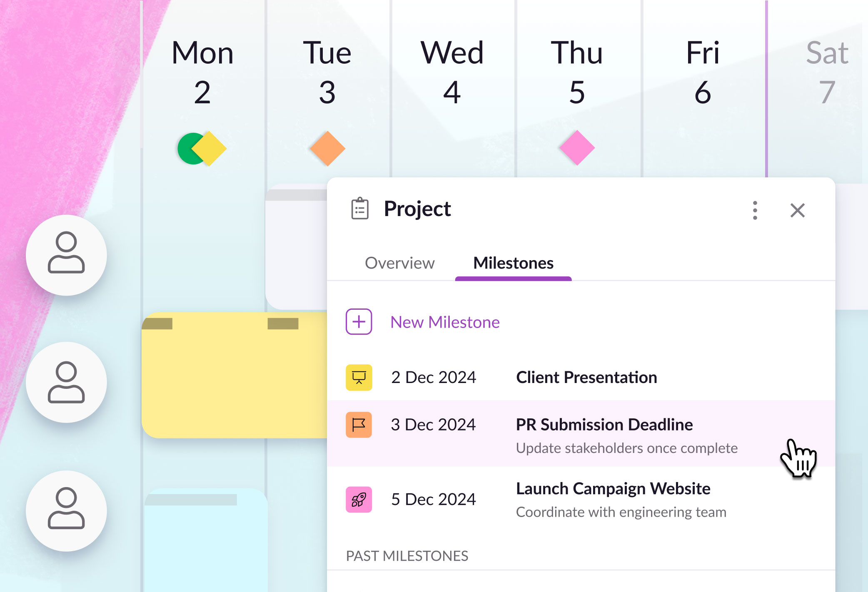Open the three-dot more options menu

pos(755,210)
